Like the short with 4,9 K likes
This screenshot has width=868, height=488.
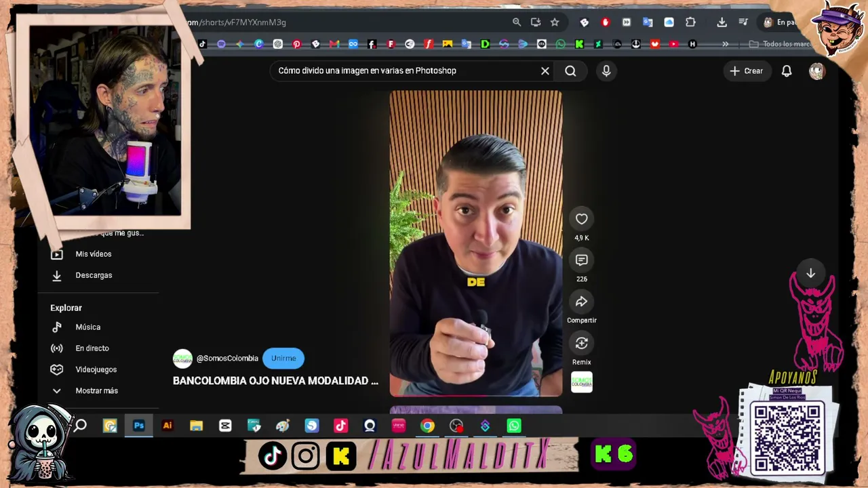pos(581,219)
